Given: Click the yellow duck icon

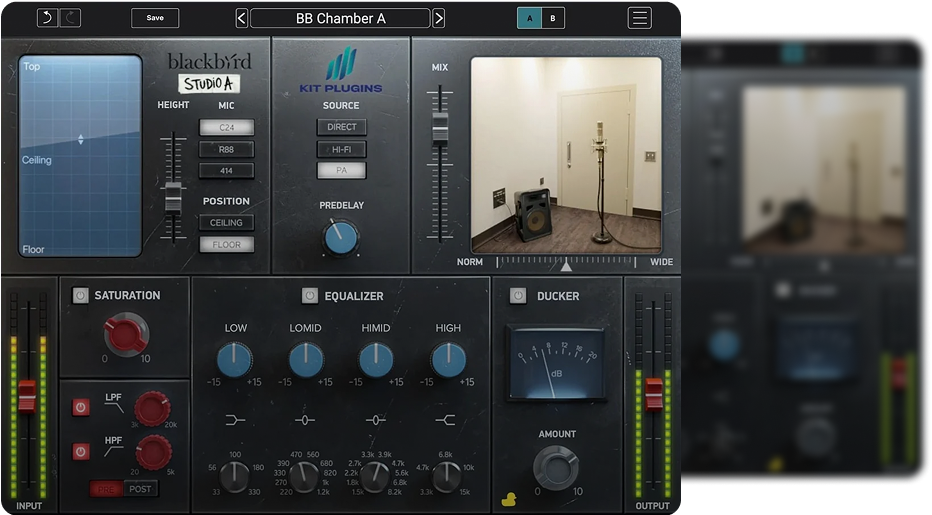Looking at the screenshot, I should coord(510,495).
